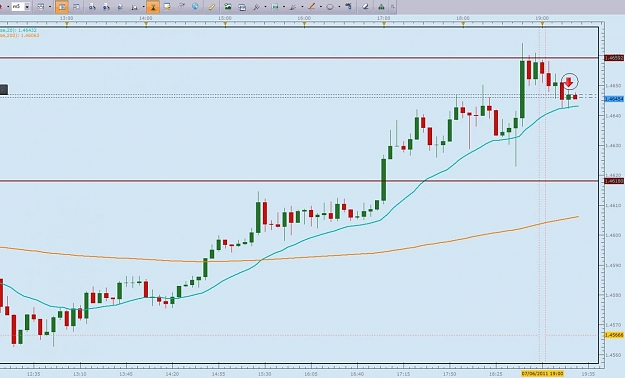
Task: Click the dark tab at chart left edge
Action: [4, 89]
